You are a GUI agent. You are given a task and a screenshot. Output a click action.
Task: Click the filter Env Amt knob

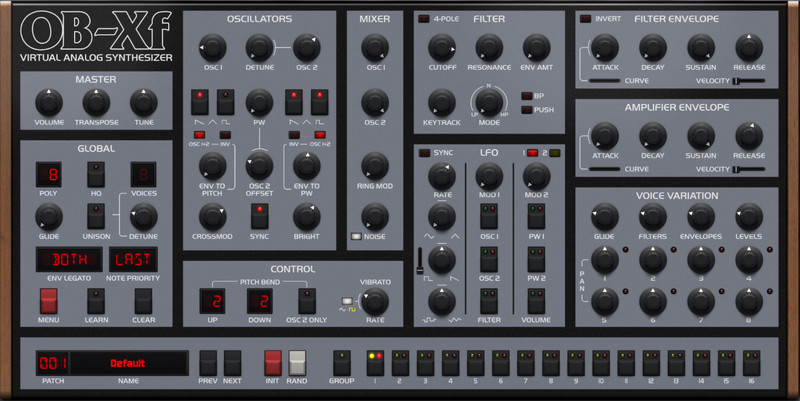[536, 48]
